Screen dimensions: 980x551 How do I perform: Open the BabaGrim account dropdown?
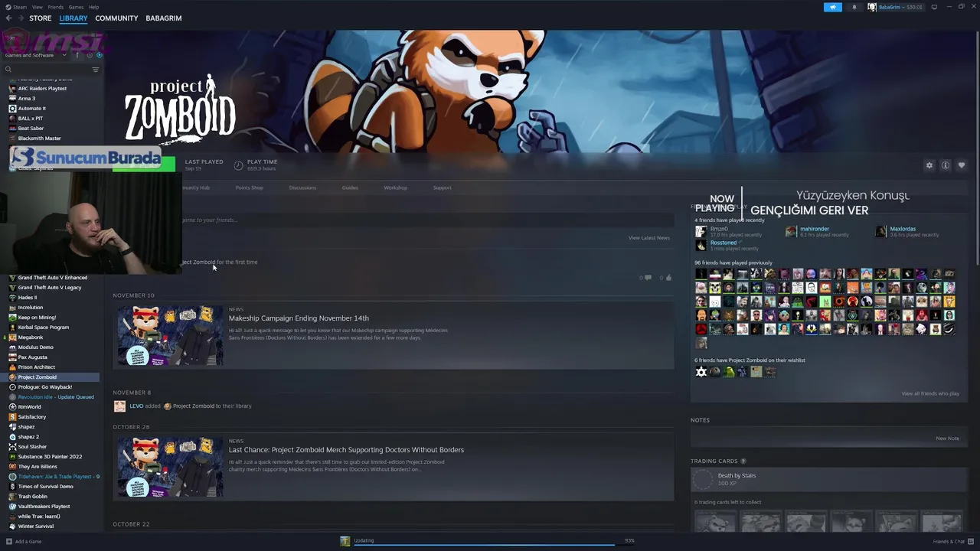896,7
